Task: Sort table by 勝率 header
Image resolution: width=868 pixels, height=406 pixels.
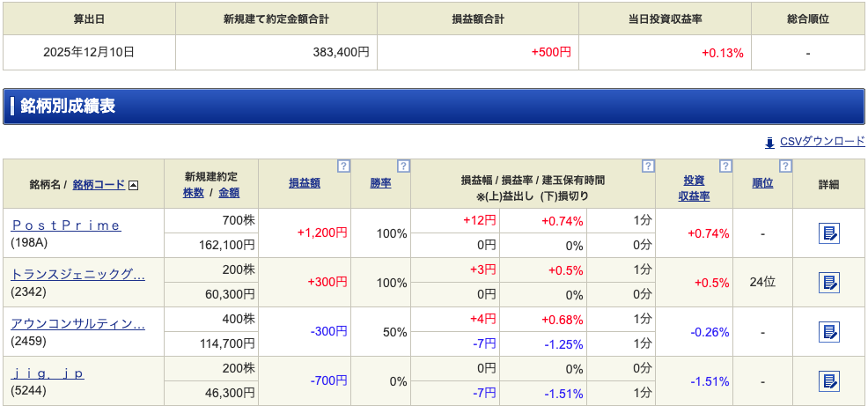Action: [x=380, y=184]
